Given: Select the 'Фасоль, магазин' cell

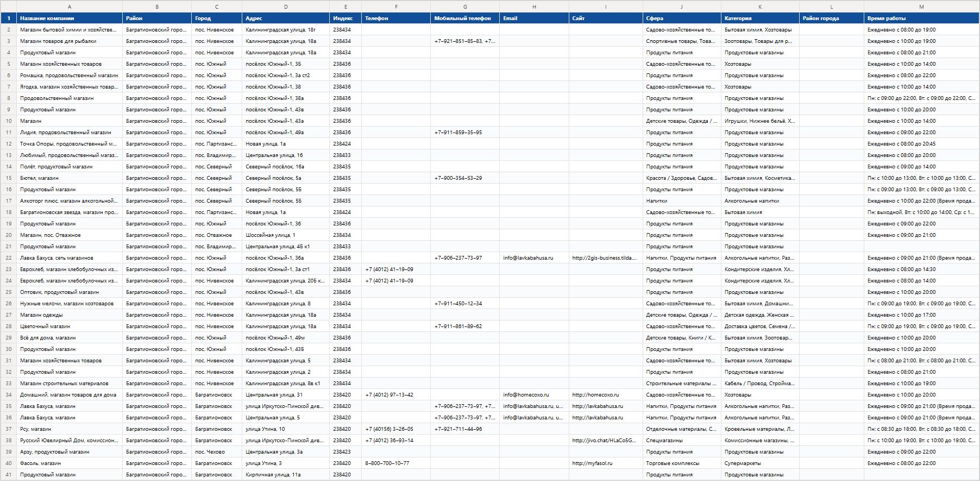Looking at the screenshot, I should [x=70, y=463].
